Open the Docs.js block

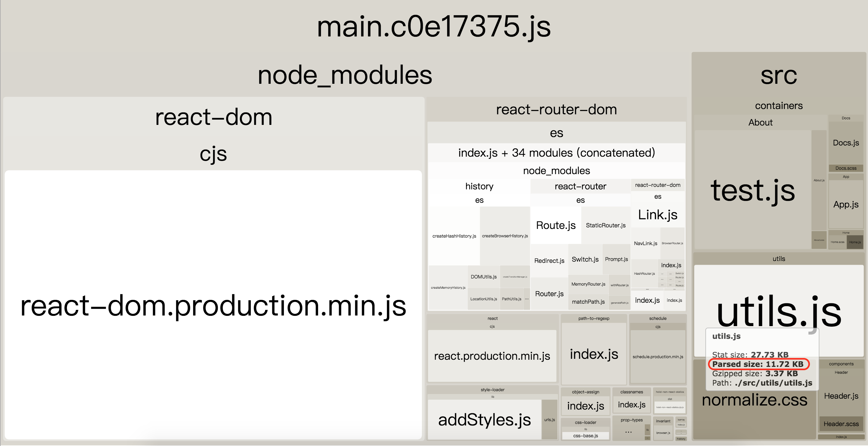tap(846, 143)
